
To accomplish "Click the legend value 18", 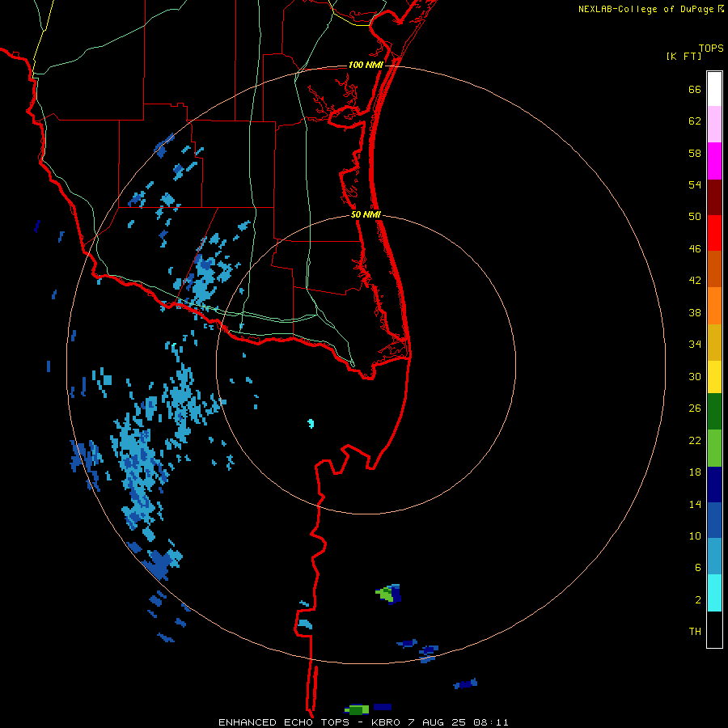I will tap(695, 472).
